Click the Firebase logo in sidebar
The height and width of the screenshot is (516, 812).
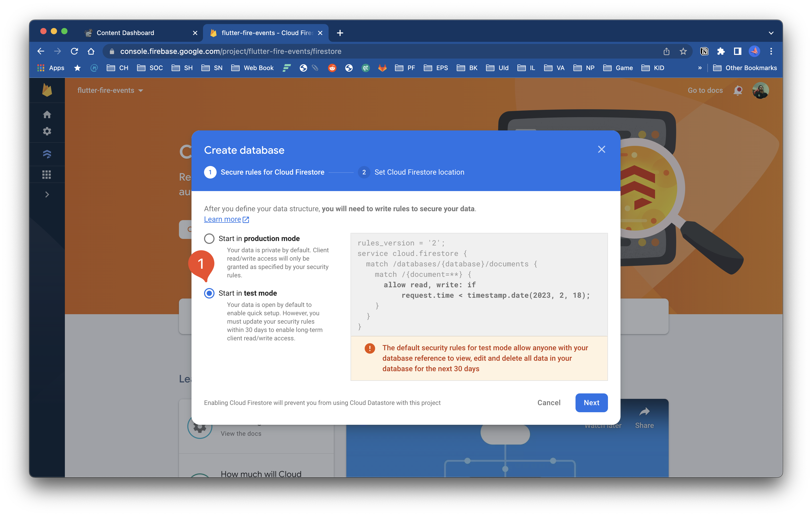pos(47,90)
